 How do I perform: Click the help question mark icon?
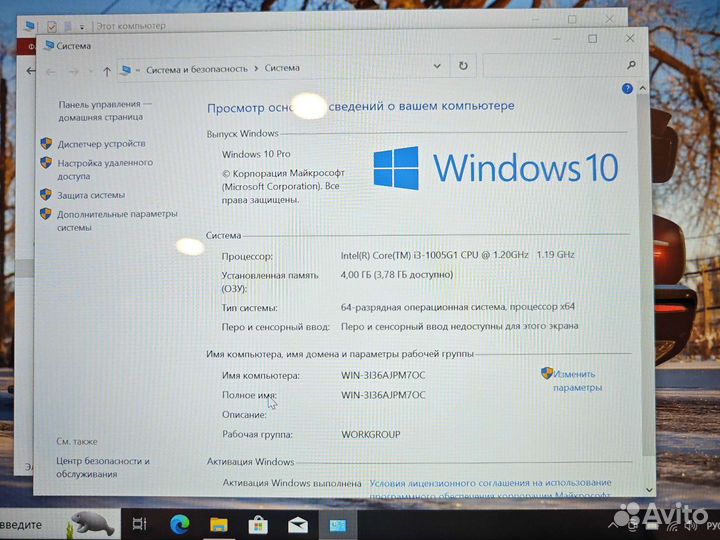pos(627,89)
